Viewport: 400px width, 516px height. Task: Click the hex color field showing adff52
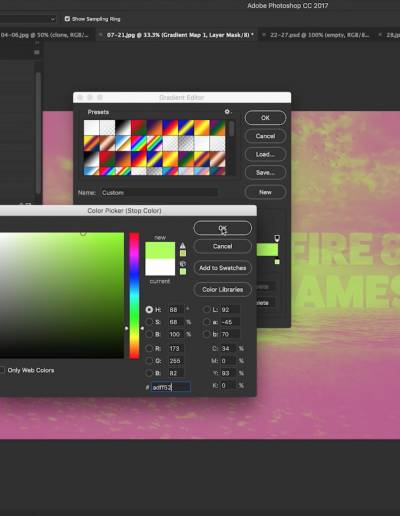171,387
